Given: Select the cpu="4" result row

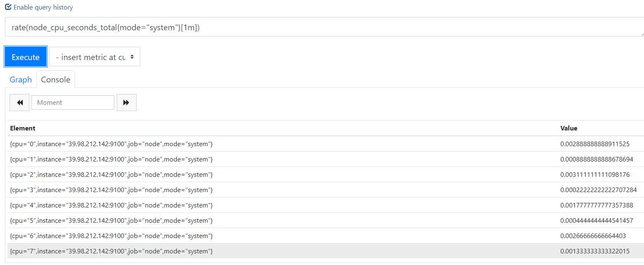Looking at the screenshot, I should coord(326,205).
